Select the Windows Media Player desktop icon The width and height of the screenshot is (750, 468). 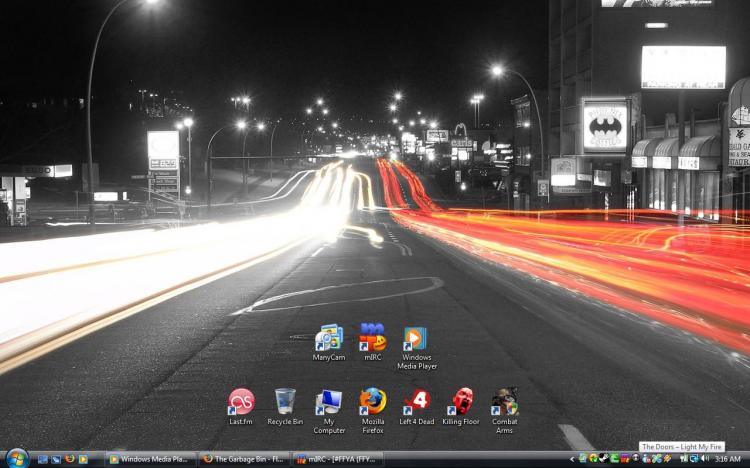(416, 339)
